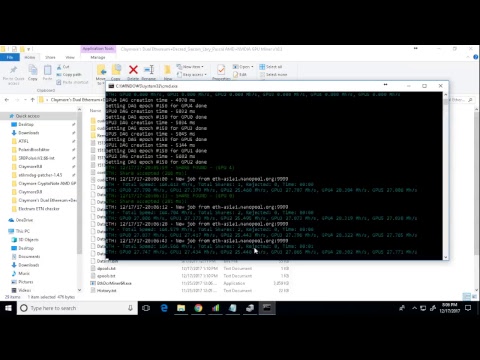
Task: Select the ATIFL folder in sidebar
Action: (x=23, y=141)
